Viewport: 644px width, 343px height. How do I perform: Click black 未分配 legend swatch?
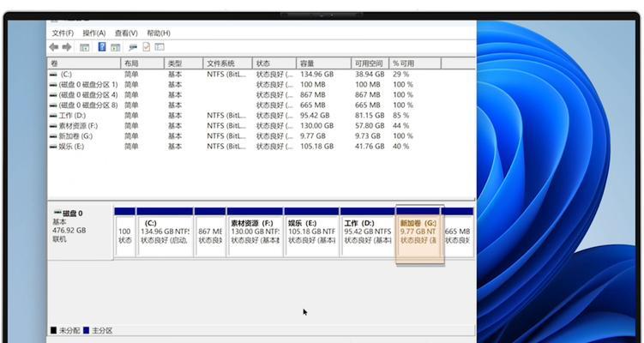tap(53, 330)
